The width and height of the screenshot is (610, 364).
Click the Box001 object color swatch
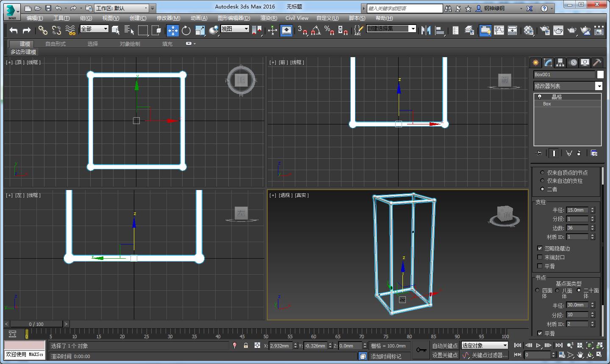[600, 74]
